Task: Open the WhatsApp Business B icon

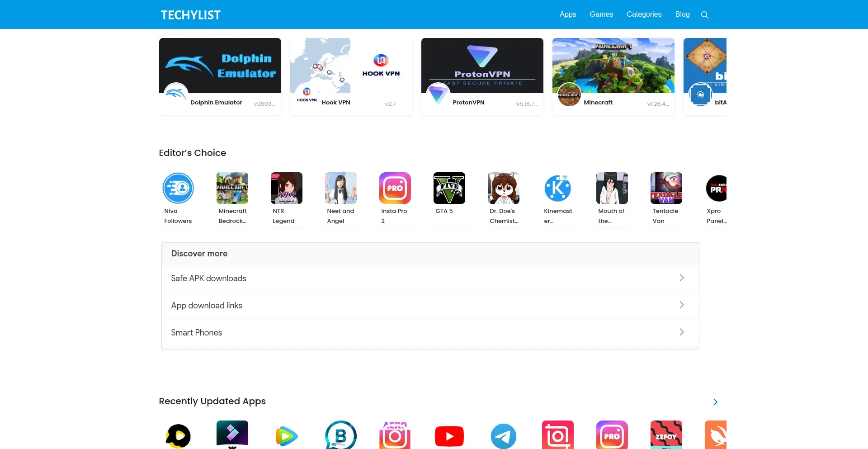Action: [x=341, y=435]
